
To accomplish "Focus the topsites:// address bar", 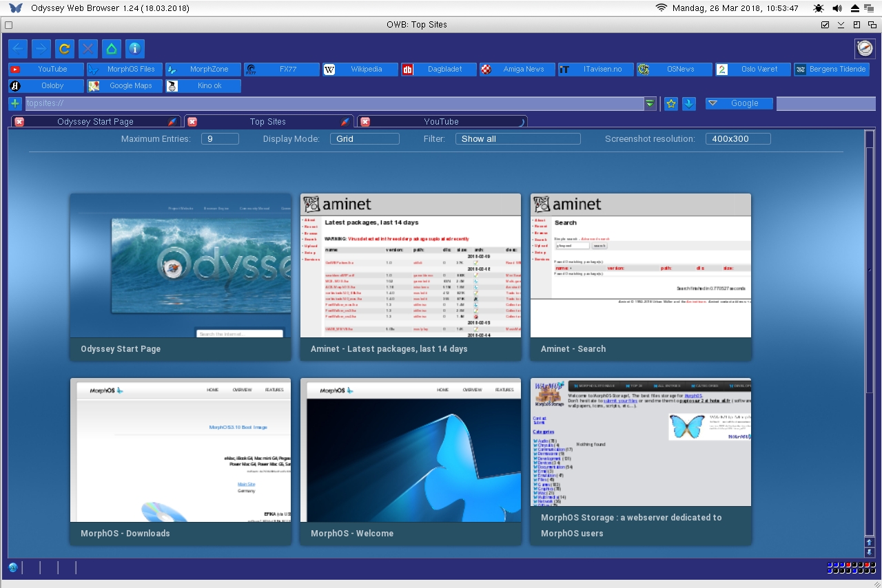I will tap(335, 103).
